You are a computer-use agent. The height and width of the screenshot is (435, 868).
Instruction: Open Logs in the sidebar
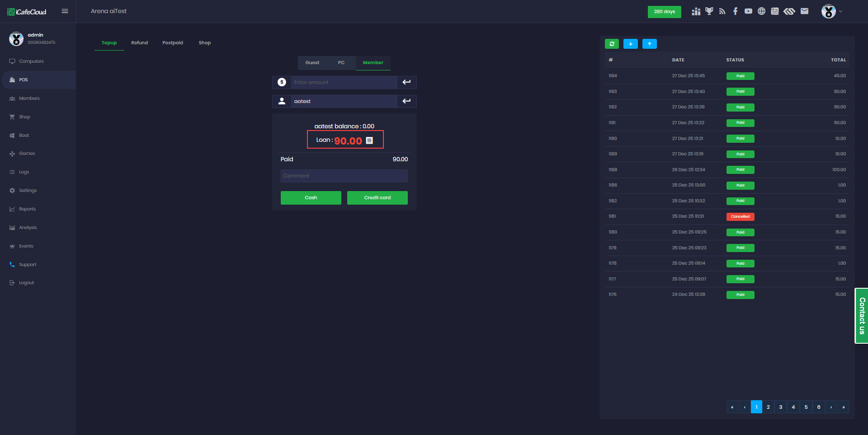tap(24, 172)
